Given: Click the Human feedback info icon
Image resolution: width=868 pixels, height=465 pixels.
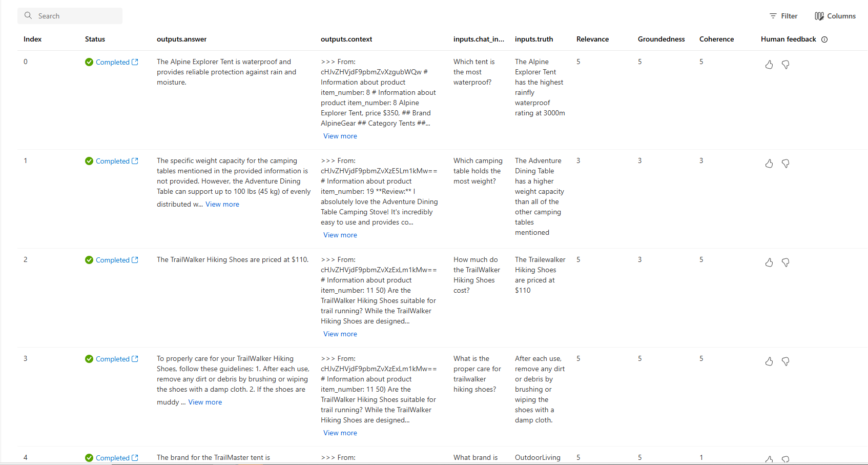Looking at the screenshot, I should pos(824,39).
